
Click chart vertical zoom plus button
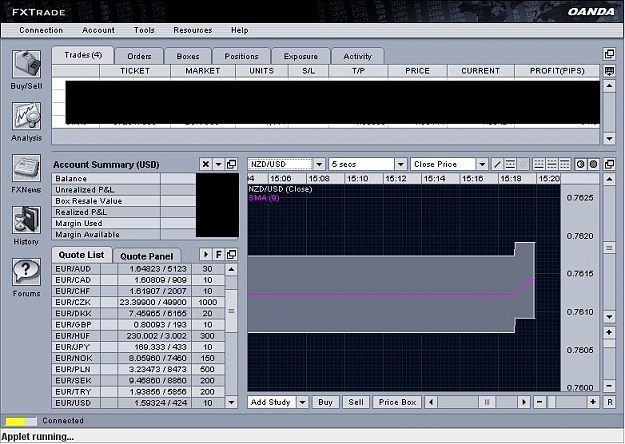609,333
